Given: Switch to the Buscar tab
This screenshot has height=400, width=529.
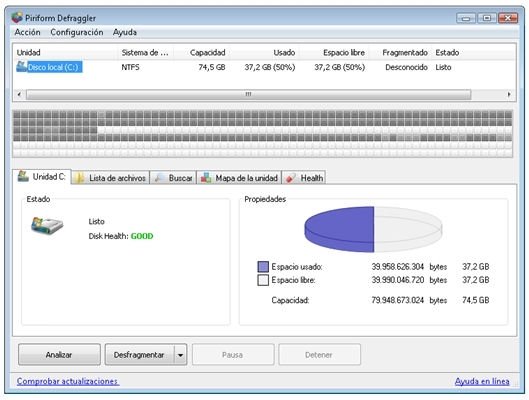Looking at the screenshot, I should (173, 178).
